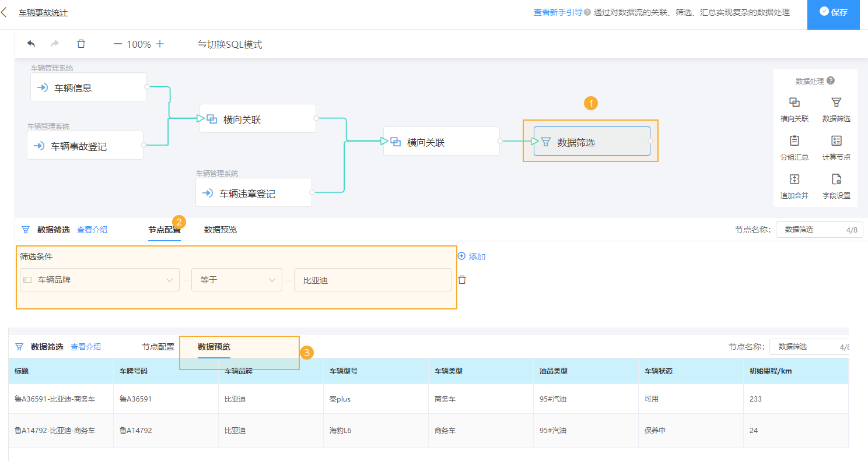Switch to the 节点配置 tab
Viewport: 868px width, 461px height.
coord(165,229)
